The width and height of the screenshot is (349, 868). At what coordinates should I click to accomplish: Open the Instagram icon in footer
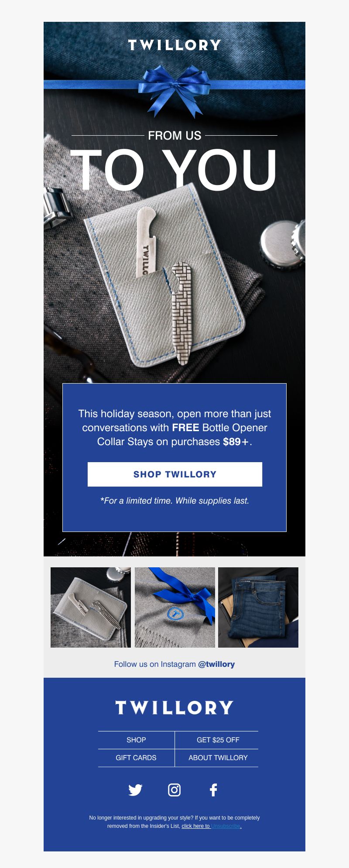[174, 790]
